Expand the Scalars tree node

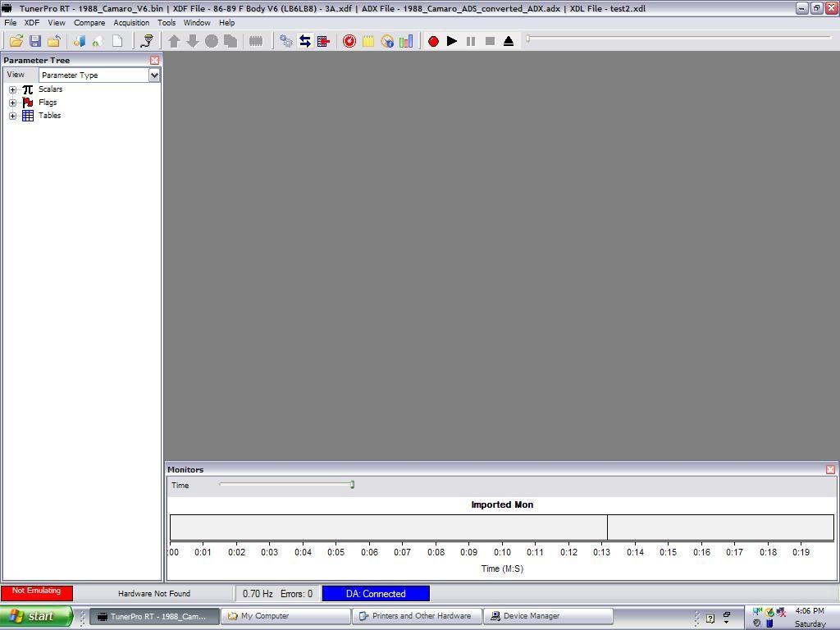tap(12, 89)
